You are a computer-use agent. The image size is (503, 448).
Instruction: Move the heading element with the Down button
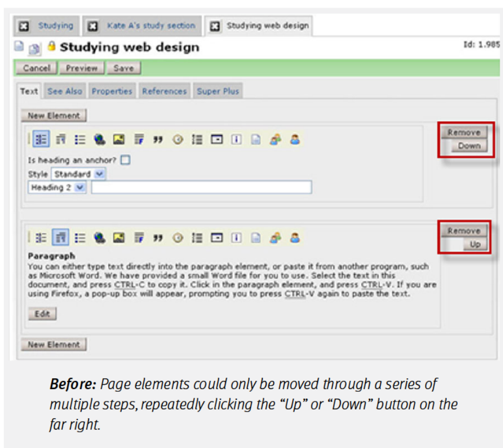coord(469,146)
